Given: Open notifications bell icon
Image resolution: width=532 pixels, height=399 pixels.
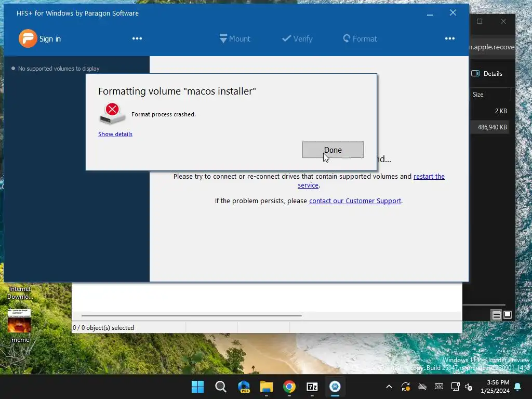Looking at the screenshot, I should pyautogui.click(x=518, y=387).
